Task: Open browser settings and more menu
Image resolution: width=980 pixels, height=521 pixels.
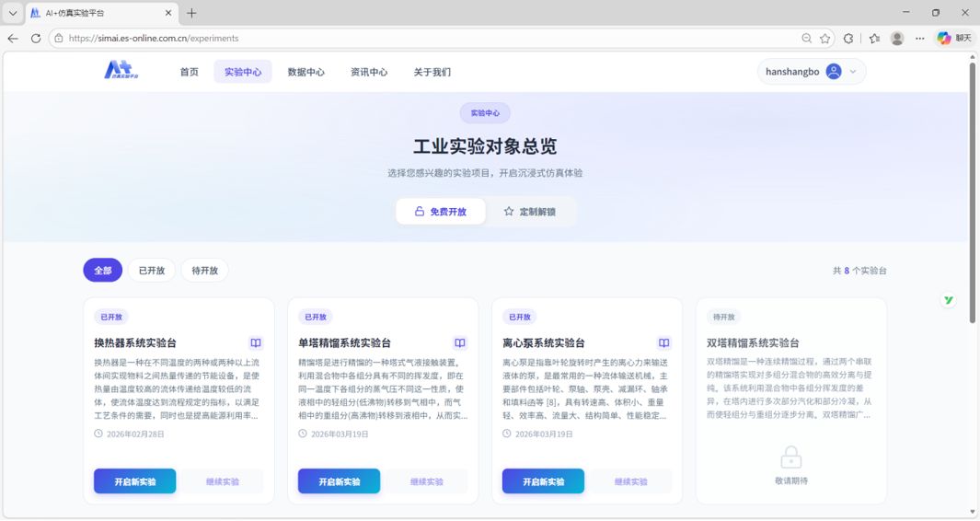Action: pos(919,38)
